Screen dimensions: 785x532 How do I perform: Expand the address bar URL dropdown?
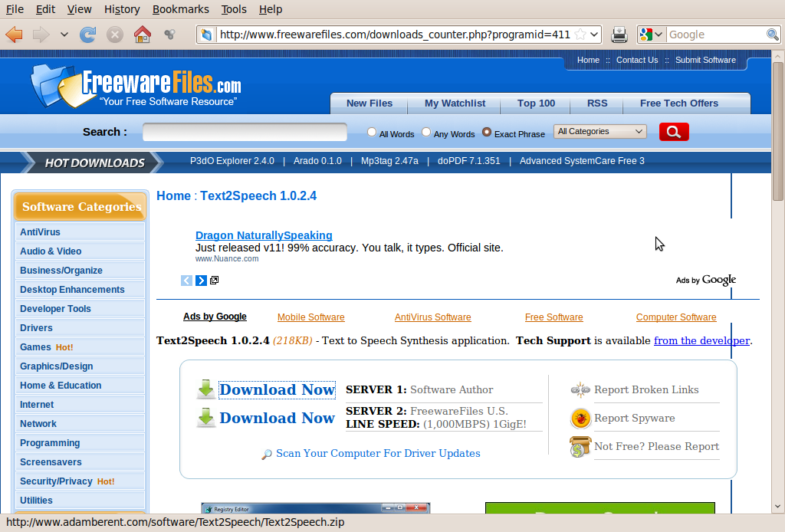(x=594, y=34)
